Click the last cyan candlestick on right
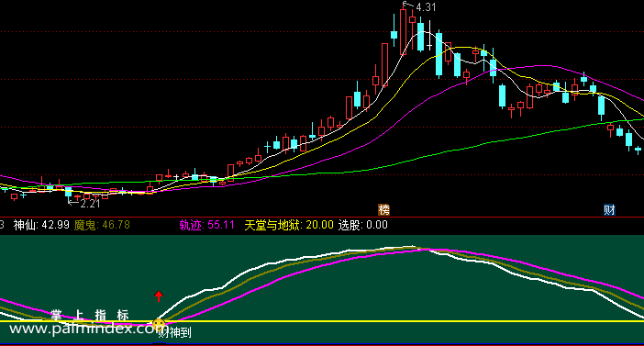This screenshot has height=346, width=644. coord(638,150)
